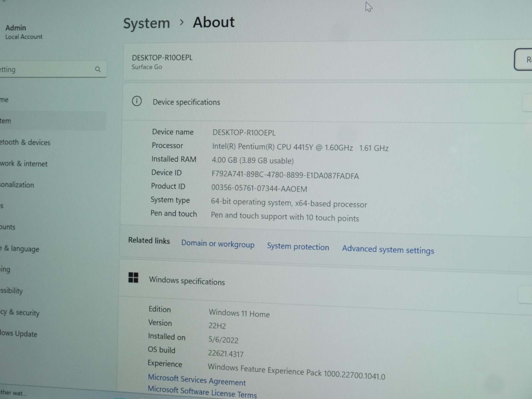Open Microsoft Services Agreement link
Viewport: 532px width, 399px height.
(x=197, y=380)
